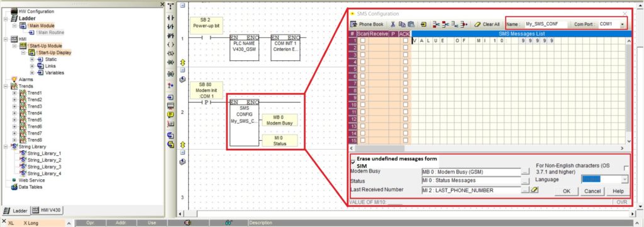Click the Cut scissors icon
The width and height of the screenshot is (644, 227).
coord(392,25)
